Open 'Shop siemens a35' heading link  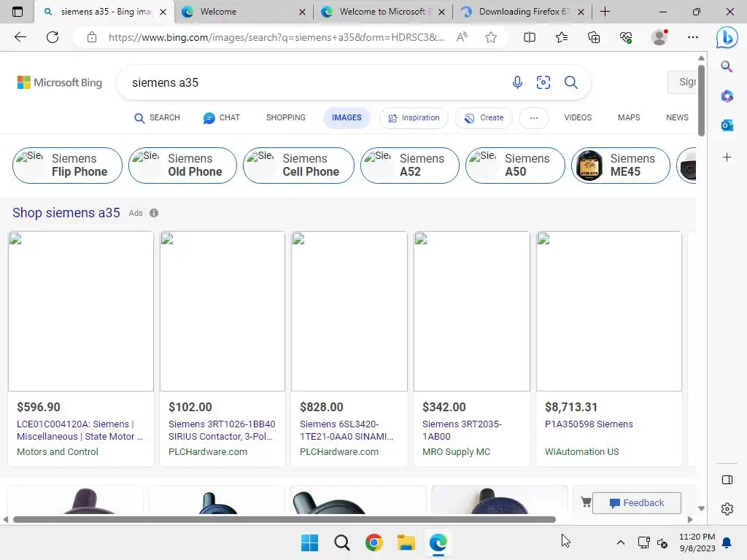pyautogui.click(x=66, y=213)
